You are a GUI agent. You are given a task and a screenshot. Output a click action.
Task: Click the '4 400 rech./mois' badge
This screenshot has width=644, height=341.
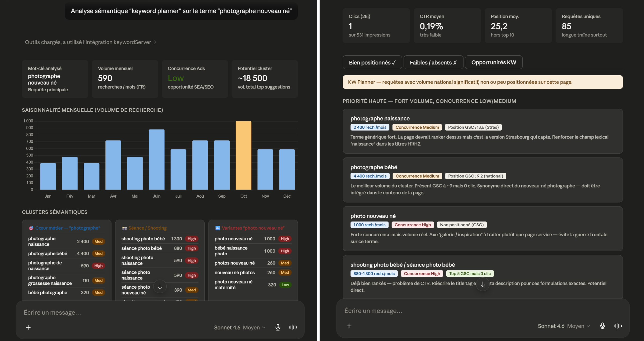click(x=370, y=176)
